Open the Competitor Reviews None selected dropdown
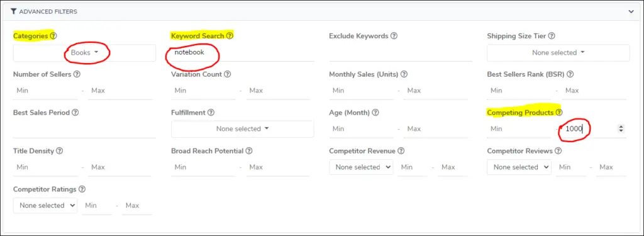The width and height of the screenshot is (644, 236). 519,167
